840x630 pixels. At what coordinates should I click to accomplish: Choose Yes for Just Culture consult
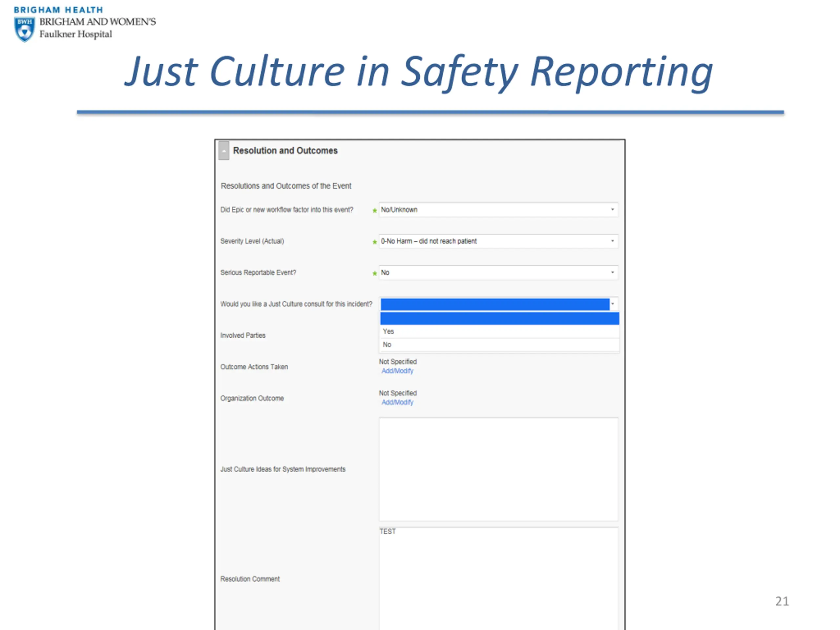(499, 331)
